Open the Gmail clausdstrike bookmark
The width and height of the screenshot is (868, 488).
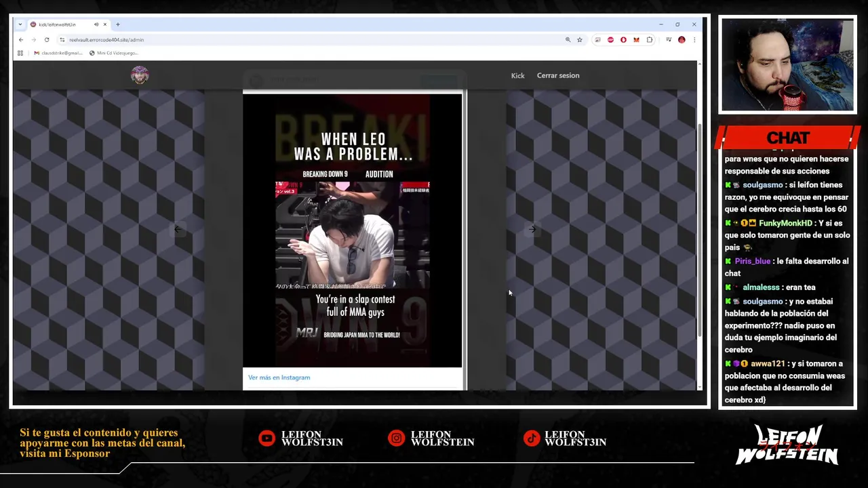pyautogui.click(x=58, y=53)
